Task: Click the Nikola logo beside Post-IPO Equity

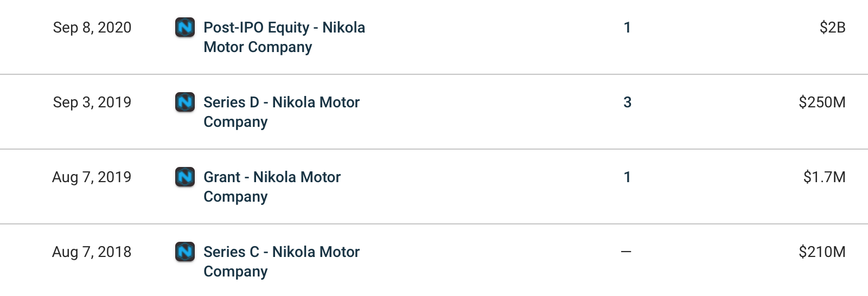Action: pos(185,27)
